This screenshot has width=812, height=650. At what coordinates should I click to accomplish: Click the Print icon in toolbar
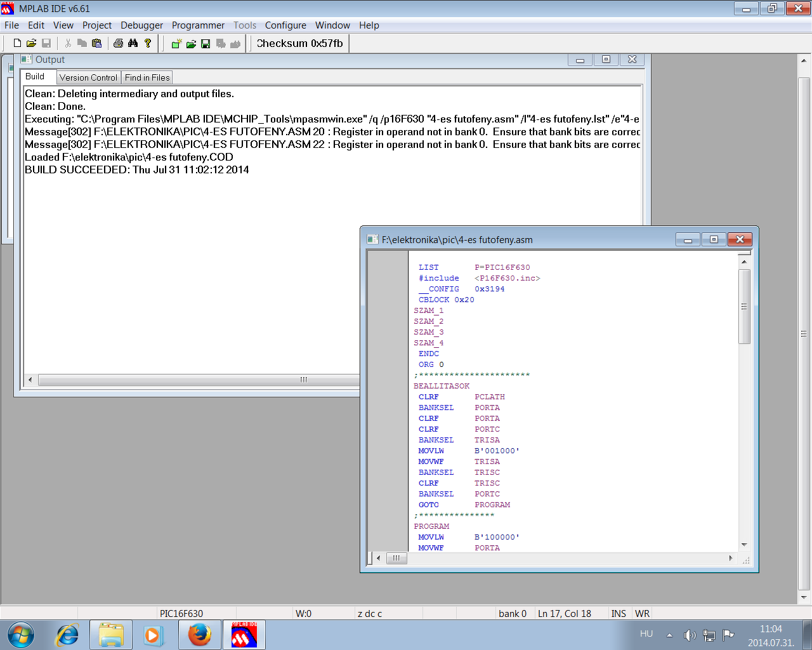coord(118,43)
